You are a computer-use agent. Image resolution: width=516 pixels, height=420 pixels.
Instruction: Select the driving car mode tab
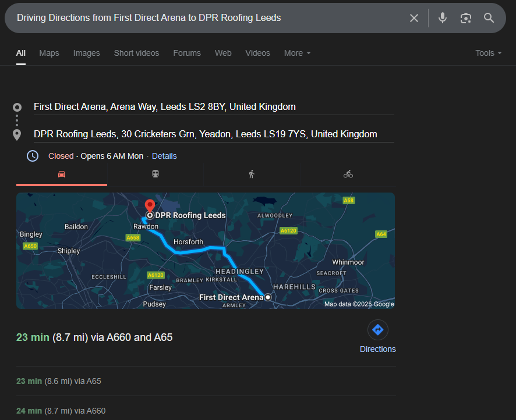coord(62,175)
